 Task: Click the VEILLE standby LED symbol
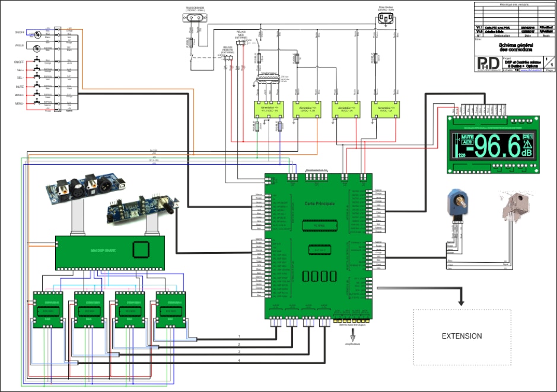(37, 49)
